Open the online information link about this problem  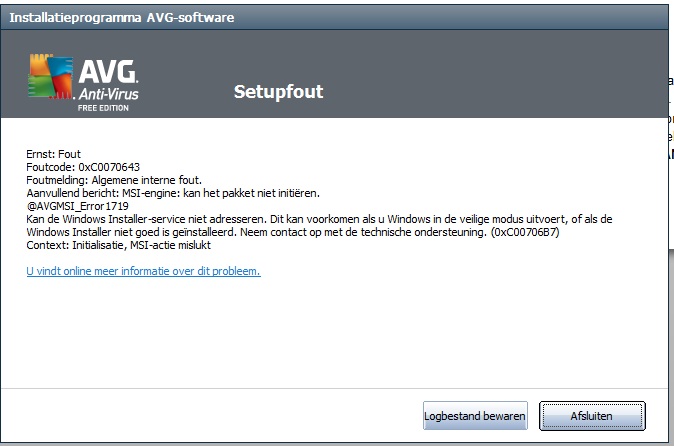pos(143,271)
